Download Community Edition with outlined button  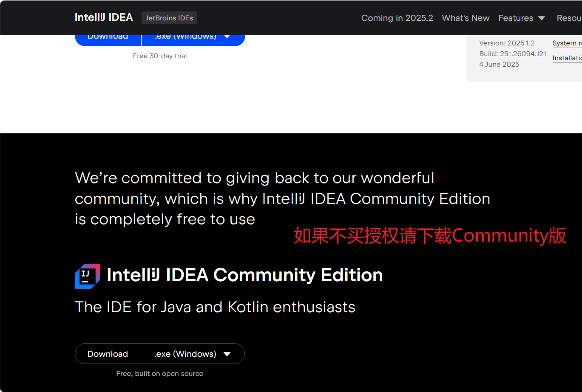(108, 354)
